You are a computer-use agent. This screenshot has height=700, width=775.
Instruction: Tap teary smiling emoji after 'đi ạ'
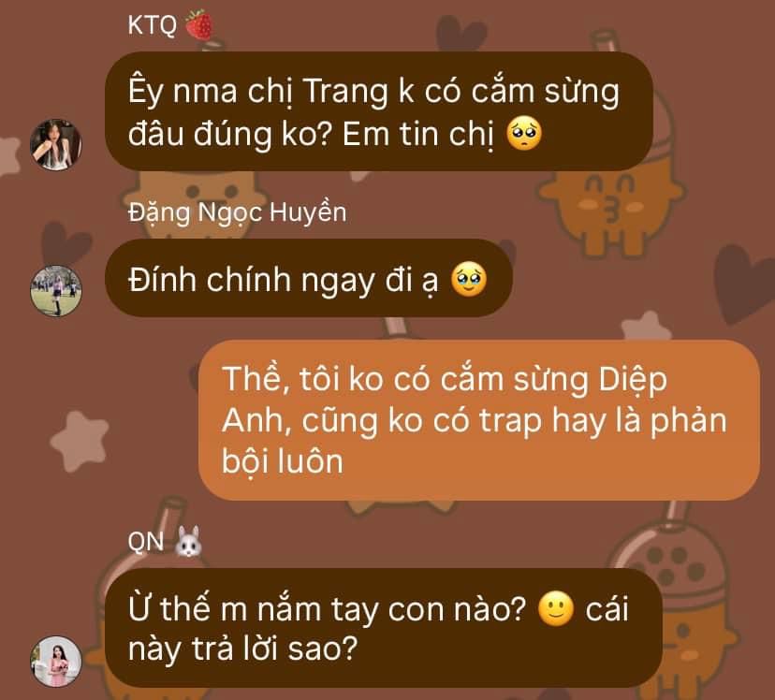pos(469,280)
